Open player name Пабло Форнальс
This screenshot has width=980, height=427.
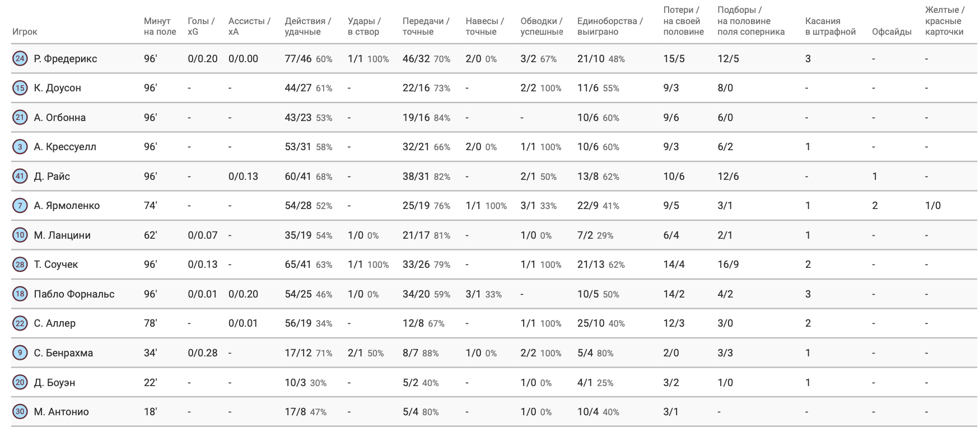[x=74, y=294]
